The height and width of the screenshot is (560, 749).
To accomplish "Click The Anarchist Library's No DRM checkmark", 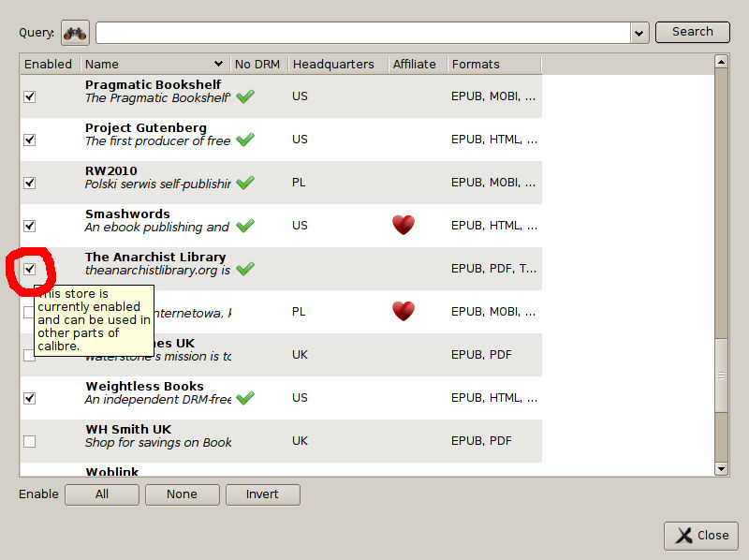I will point(245,269).
